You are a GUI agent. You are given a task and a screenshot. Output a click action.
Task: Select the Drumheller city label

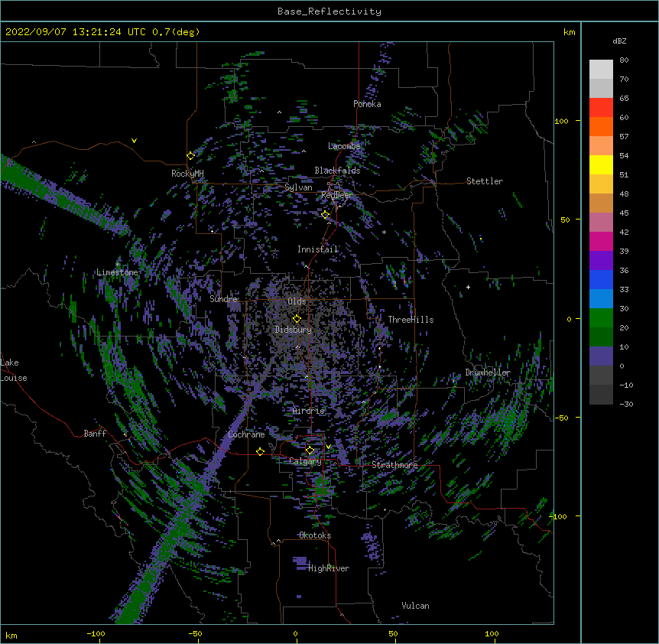(x=488, y=372)
